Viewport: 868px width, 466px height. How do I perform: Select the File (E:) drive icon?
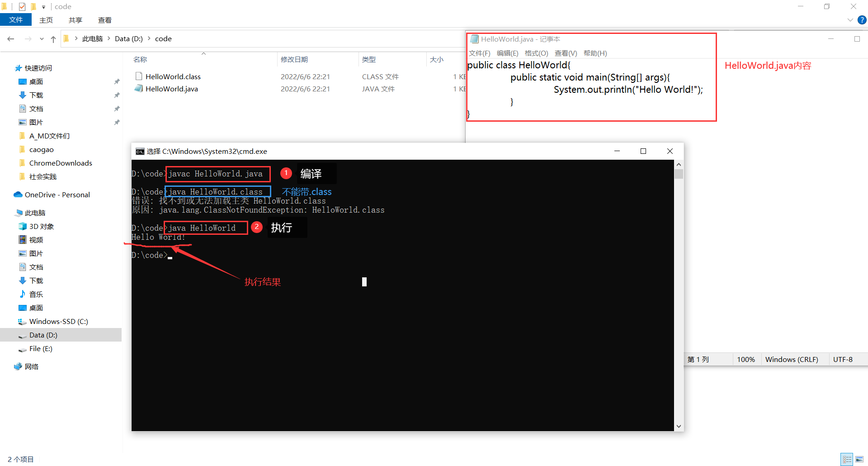tap(23, 349)
